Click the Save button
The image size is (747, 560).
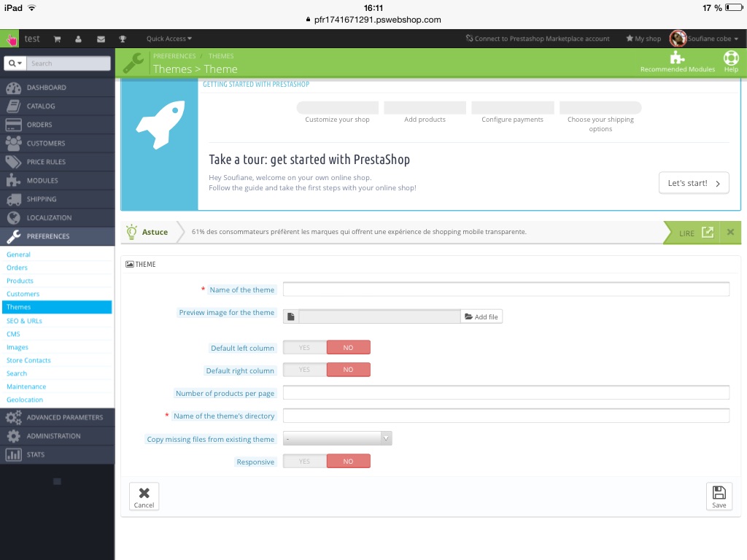click(719, 497)
